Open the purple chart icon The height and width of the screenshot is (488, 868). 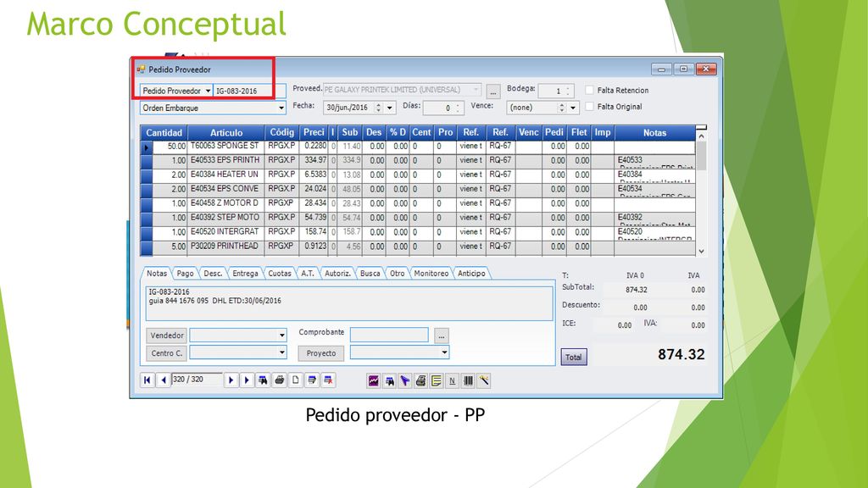click(x=374, y=380)
